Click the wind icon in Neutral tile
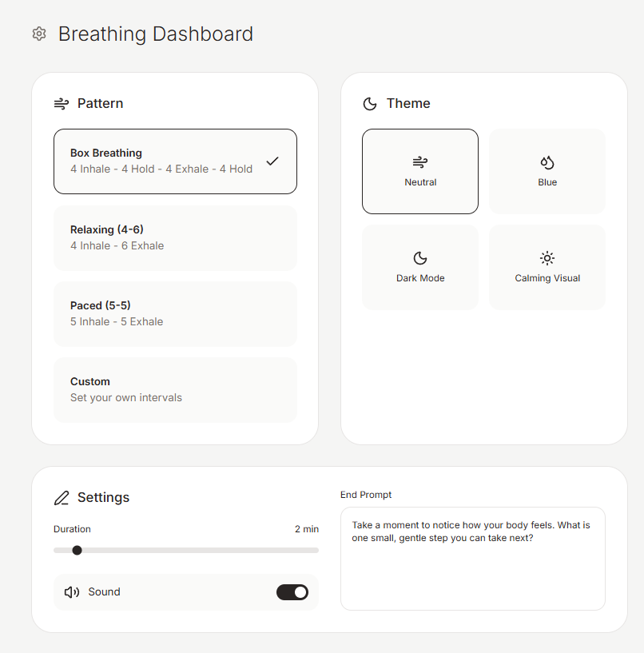This screenshot has width=644, height=653. 420,162
